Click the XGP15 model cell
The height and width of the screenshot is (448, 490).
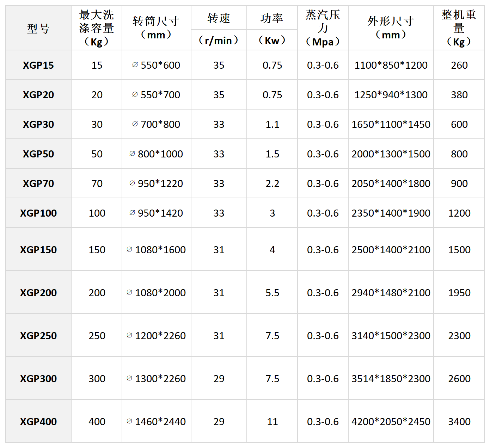point(38,65)
